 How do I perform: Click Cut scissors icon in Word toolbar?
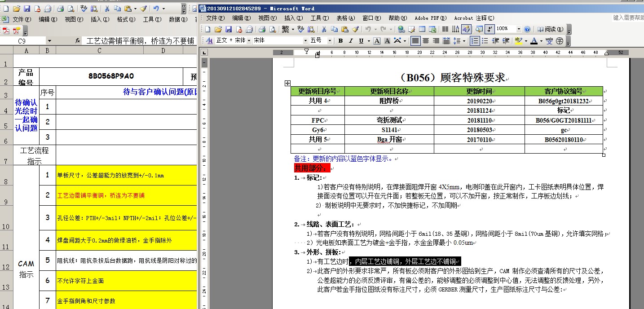pos(324,29)
